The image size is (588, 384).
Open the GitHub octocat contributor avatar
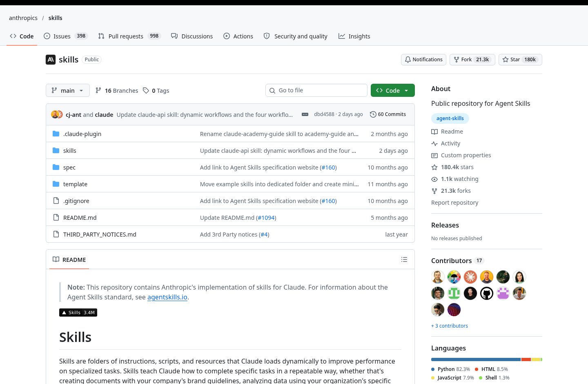click(x=487, y=293)
